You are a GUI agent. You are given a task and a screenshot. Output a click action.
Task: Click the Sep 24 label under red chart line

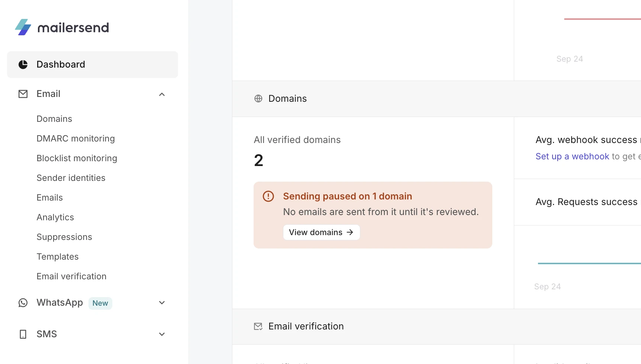570,59
